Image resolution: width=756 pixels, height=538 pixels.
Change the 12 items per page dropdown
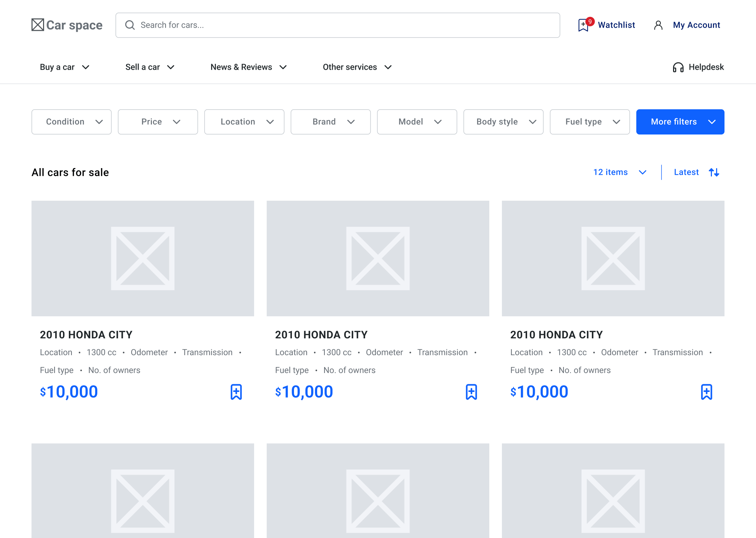(x=620, y=172)
